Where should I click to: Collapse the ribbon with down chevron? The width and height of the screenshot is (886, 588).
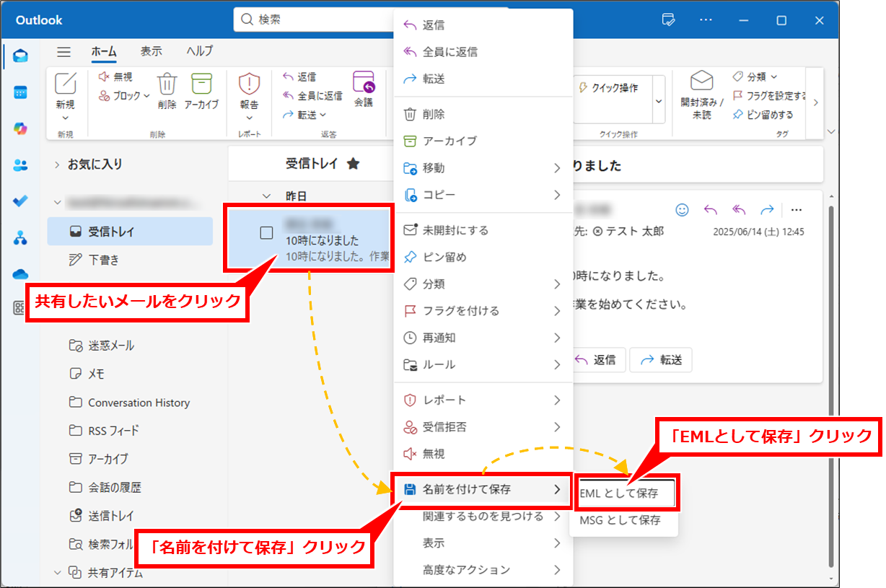(x=830, y=132)
